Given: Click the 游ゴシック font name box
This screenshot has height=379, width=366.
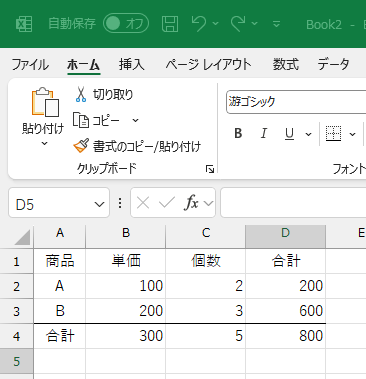Looking at the screenshot, I should click(296, 102).
